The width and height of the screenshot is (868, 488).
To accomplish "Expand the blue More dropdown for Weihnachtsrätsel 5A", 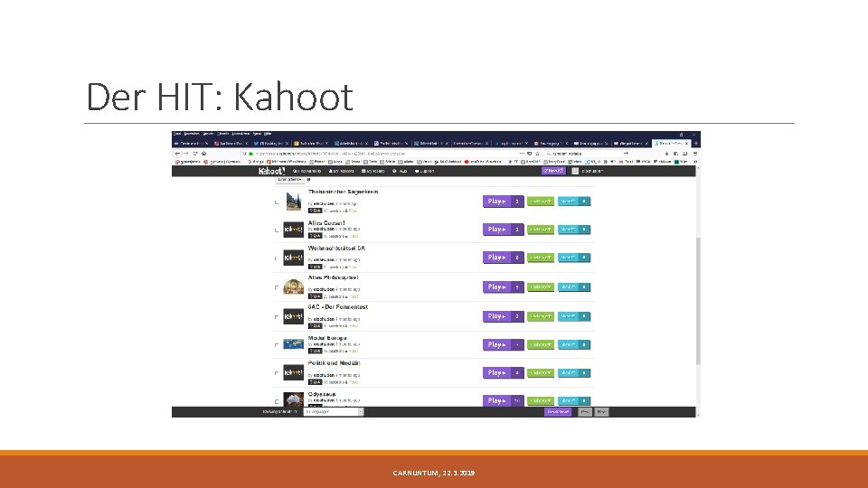I will pyautogui.click(x=574, y=258).
